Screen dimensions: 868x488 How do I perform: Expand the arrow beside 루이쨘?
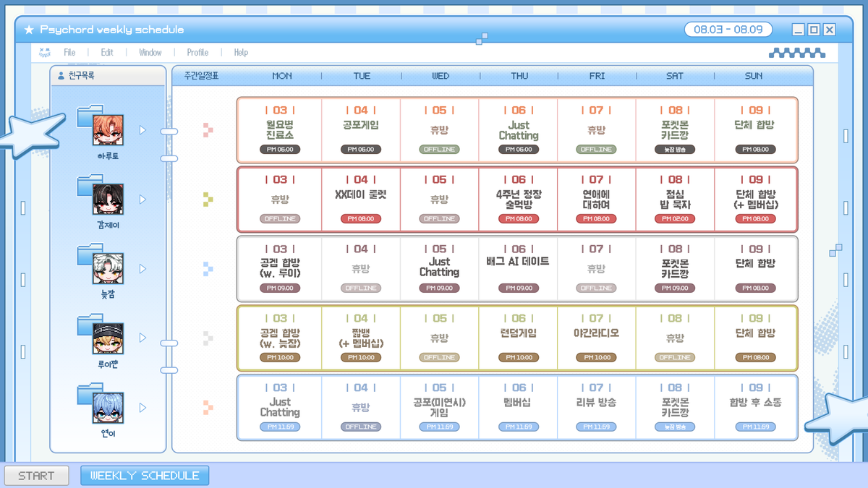[x=142, y=338]
